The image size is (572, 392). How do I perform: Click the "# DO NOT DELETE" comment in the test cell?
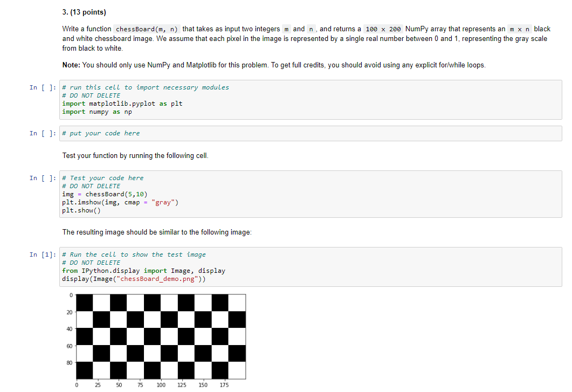(x=90, y=185)
